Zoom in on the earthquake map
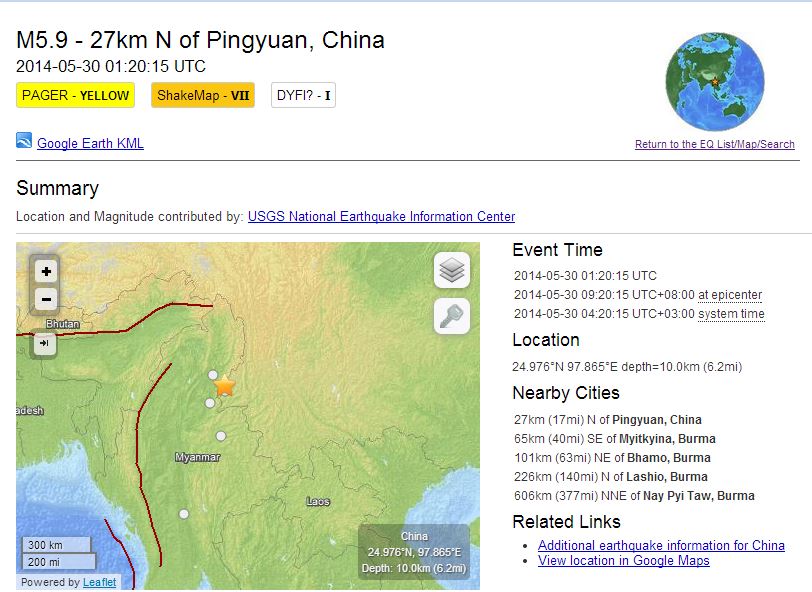 tap(46, 271)
